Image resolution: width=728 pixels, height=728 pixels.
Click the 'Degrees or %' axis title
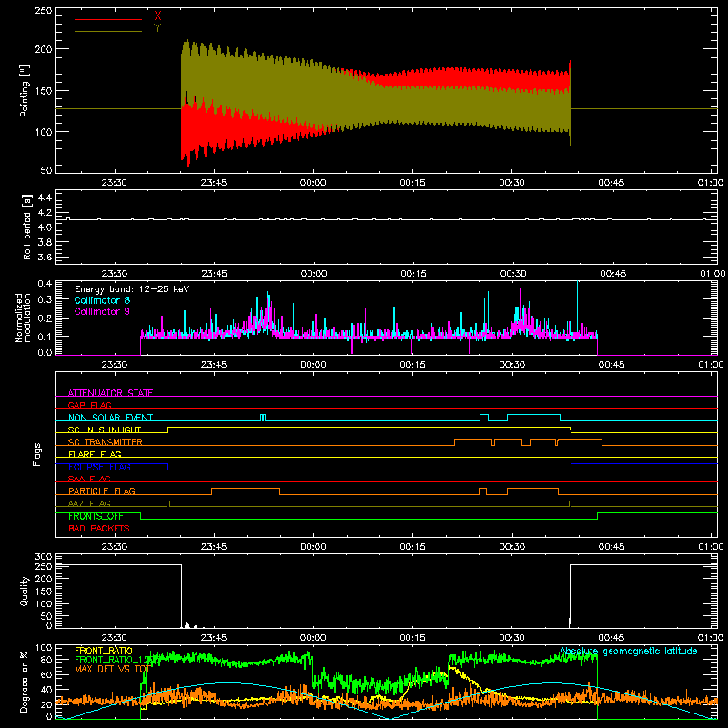click(x=25, y=682)
